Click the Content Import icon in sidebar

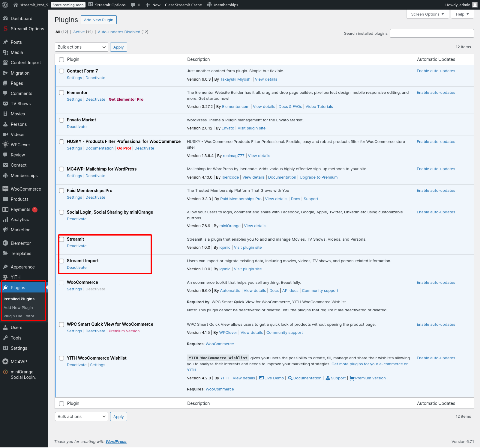tap(5, 63)
